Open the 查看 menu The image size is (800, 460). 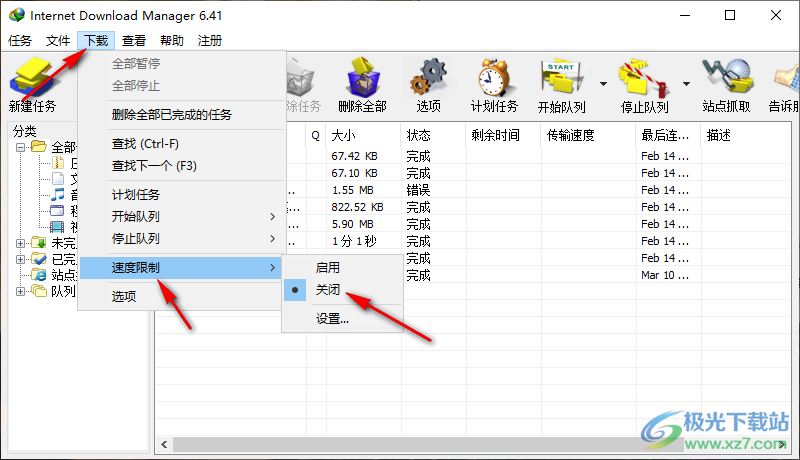[x=134, y=41]
